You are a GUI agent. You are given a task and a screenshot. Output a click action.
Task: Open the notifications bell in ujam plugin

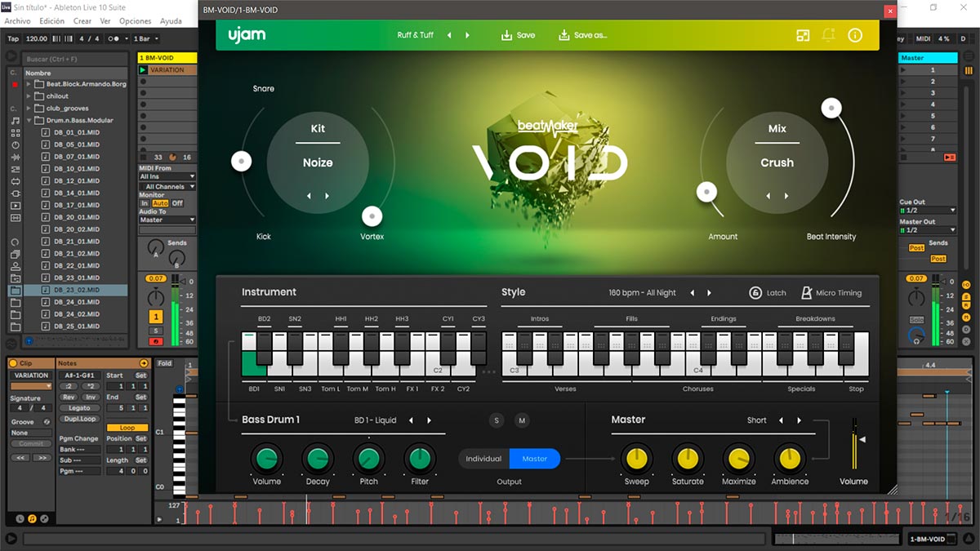coord(829,35)
